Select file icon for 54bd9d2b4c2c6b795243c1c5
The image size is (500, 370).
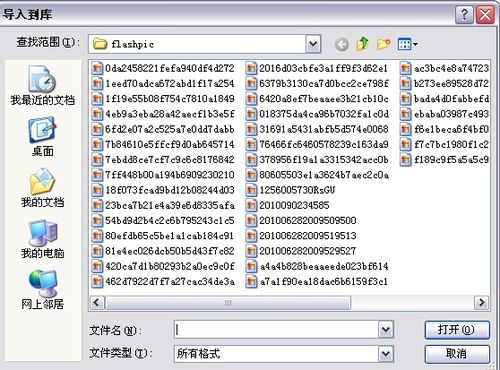click(x=97, y=220)
